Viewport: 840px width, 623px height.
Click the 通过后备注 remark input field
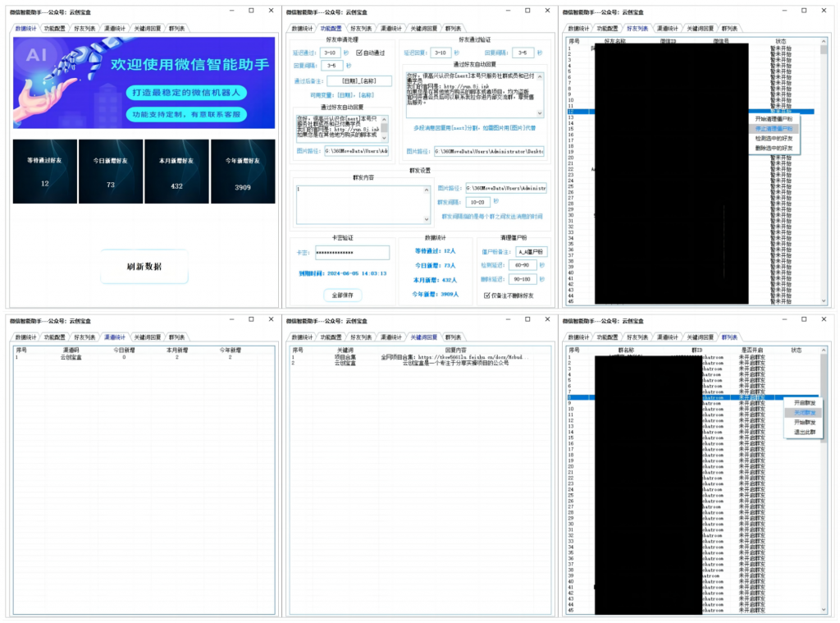point(358,81)
